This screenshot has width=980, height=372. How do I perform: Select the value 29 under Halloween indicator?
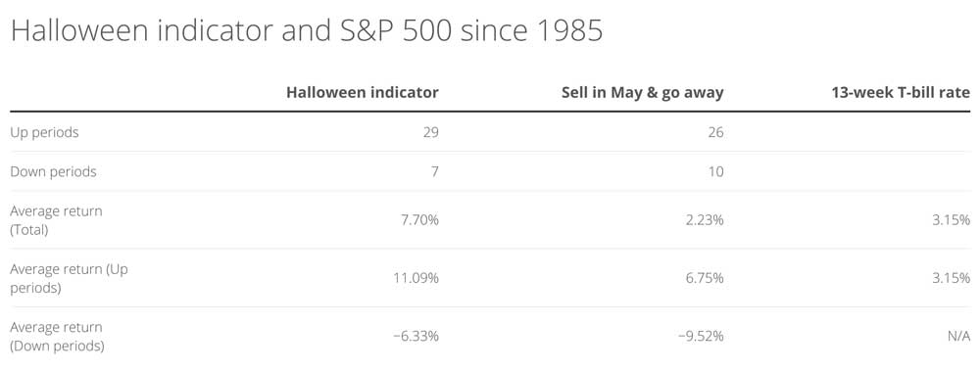pos(430,132)
